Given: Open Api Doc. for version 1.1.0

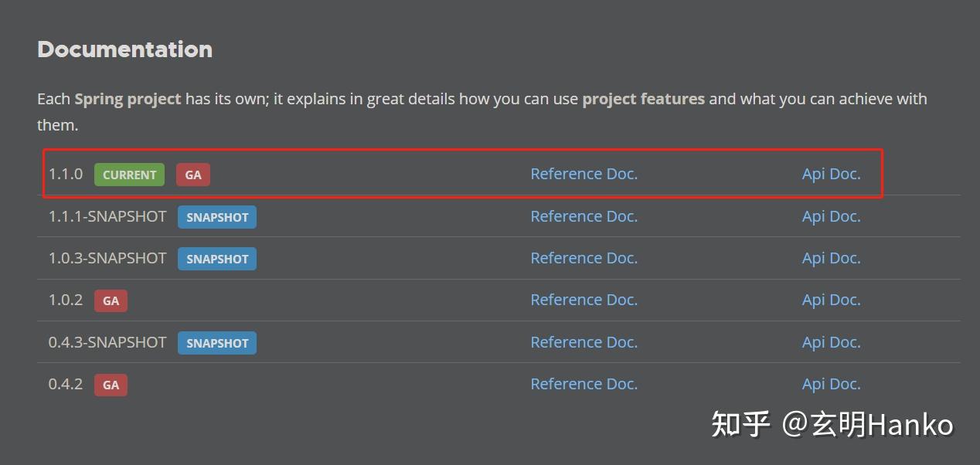Looking at the screenshot, I should coord(831,175).
